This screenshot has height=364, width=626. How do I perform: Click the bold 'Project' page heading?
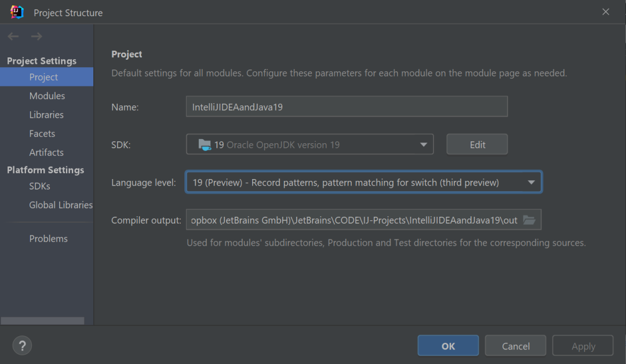coord(126,54)
